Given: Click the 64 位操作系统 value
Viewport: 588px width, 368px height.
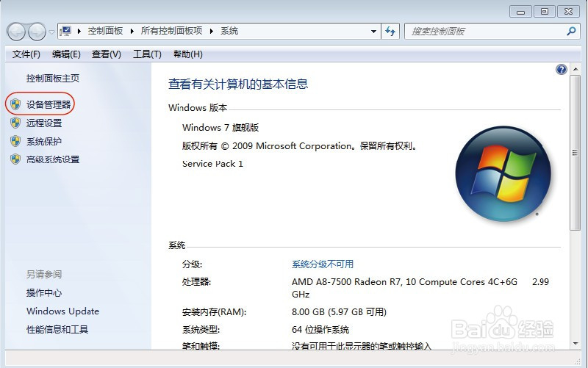Looking at the screenshot, I should click(x=320, y=329).
